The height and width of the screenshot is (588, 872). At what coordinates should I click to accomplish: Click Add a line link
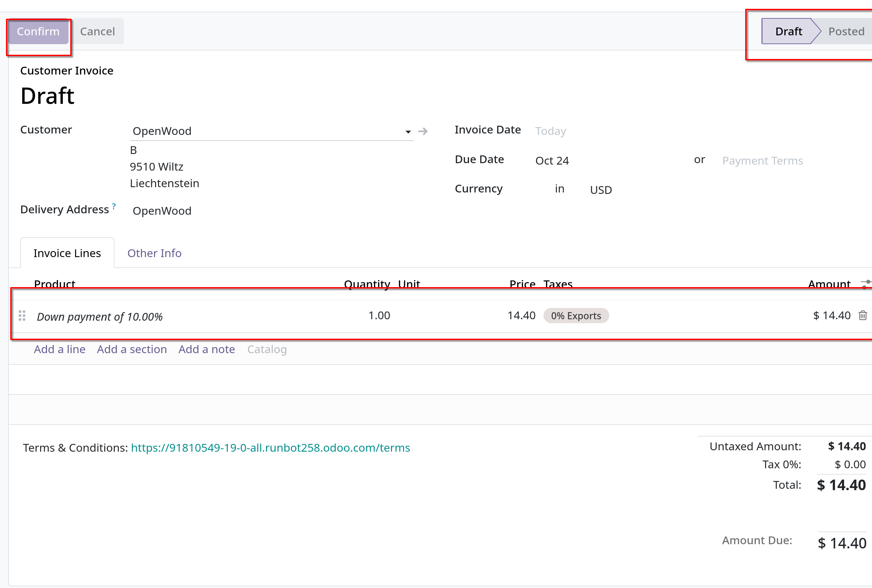(x=60, y=350)
